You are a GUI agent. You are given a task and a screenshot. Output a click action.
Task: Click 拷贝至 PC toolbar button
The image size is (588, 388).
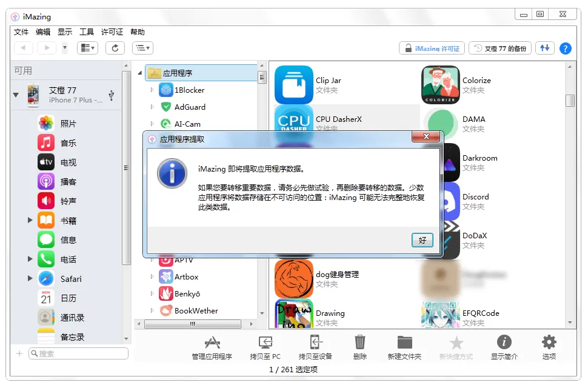(x=265, y=347)
